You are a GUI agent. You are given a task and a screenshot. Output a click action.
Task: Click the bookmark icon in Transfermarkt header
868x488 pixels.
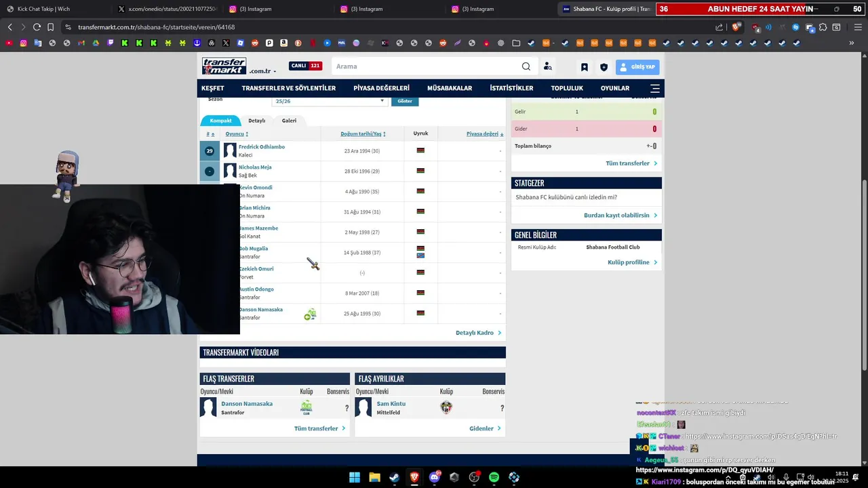(x=585, y=67)
